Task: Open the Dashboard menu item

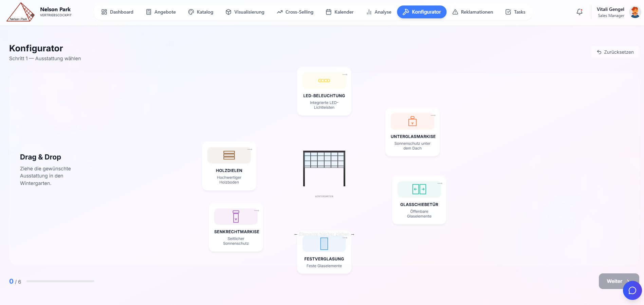Action: pyautogui.click(x=117, y=12)
